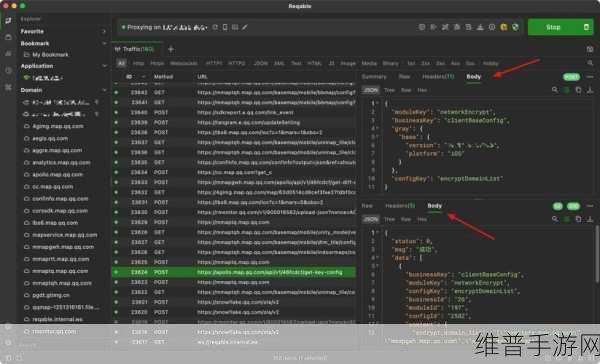
Task: Open response panel more options dash icon
Action: [x=590, y=206]
